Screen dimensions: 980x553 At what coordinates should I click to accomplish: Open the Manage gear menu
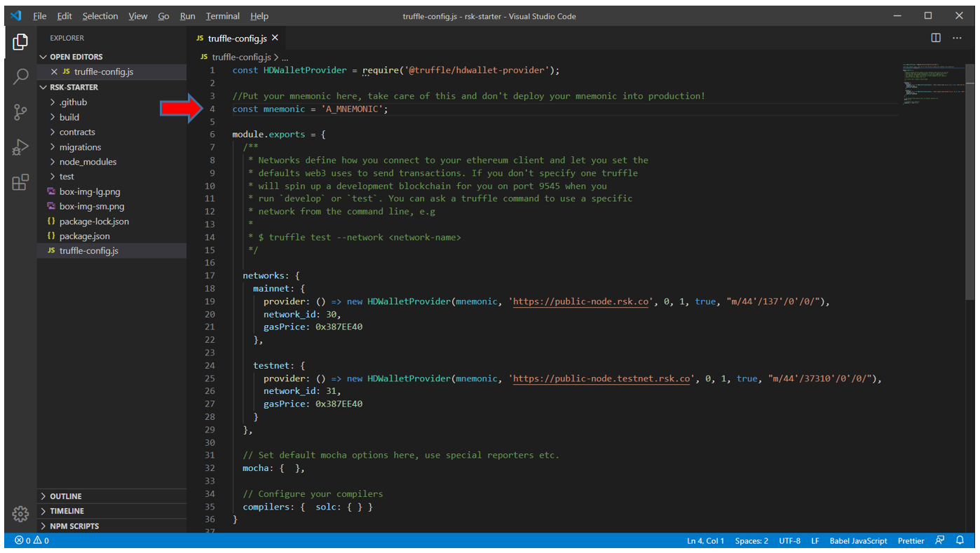click(x=20, y=514)
